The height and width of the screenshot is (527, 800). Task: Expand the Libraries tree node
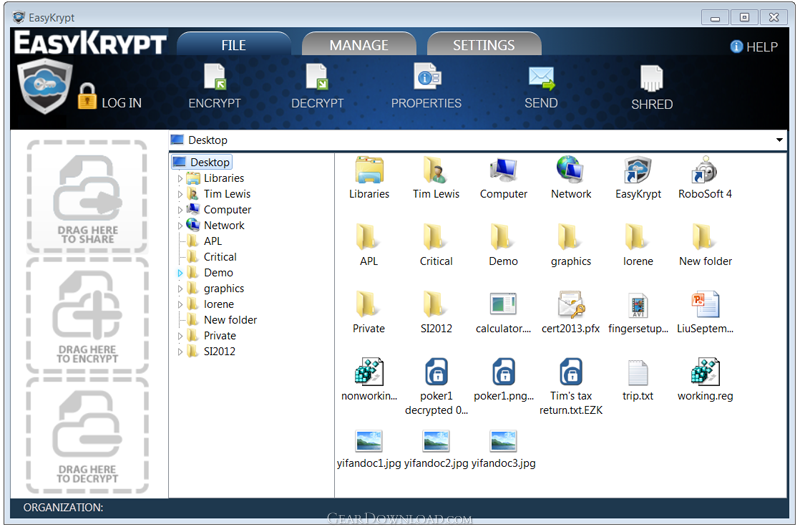tap(180, 179)
